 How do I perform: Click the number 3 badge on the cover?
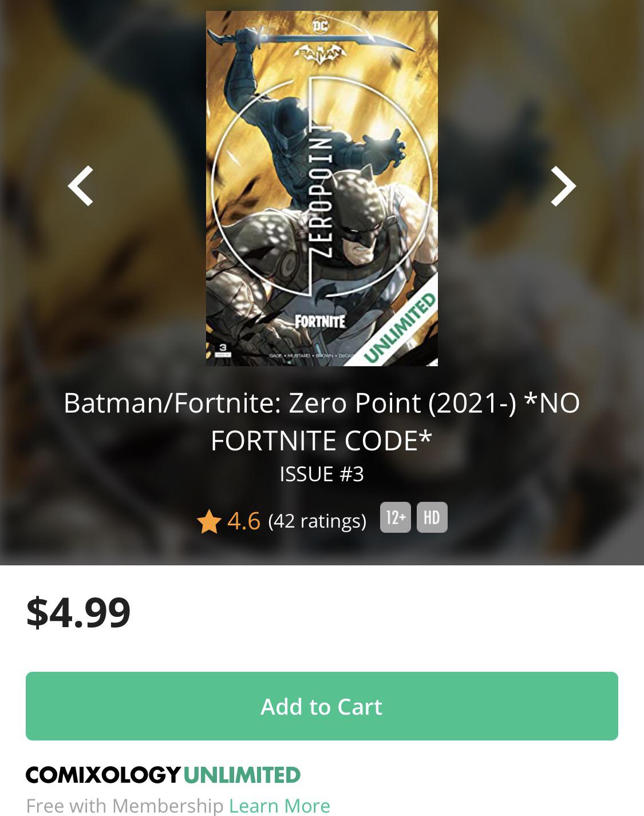[222, 348]
